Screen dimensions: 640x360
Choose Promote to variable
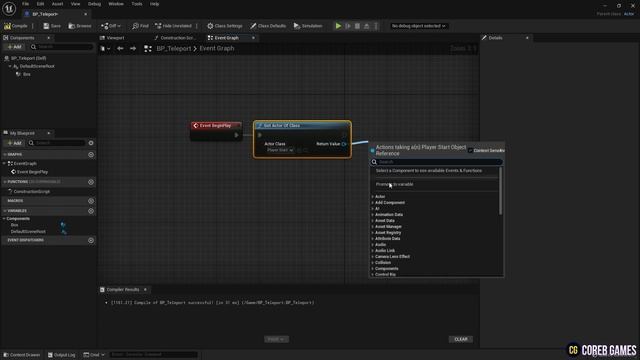tap(394, 184)
